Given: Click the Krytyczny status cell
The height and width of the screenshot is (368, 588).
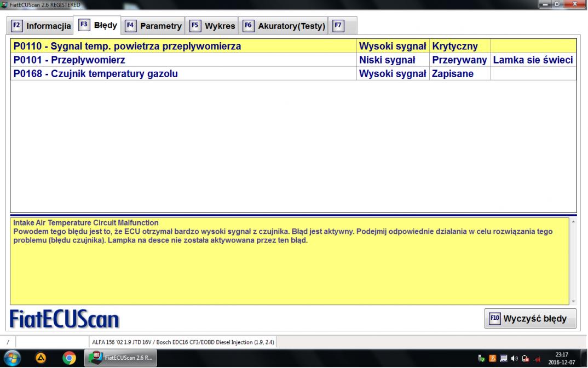Looking at the screenshot, I should [459, 46].
